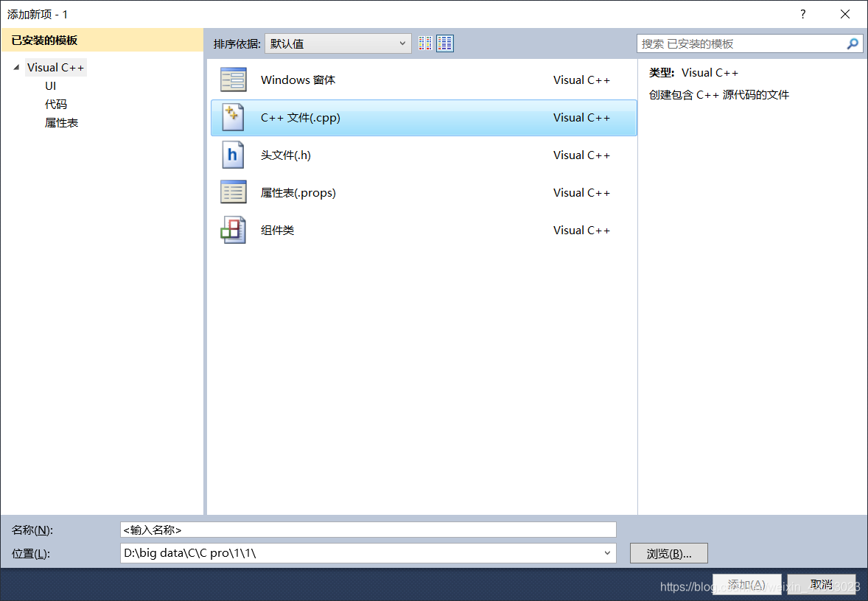Open the help question mark button

coord(802,15)
